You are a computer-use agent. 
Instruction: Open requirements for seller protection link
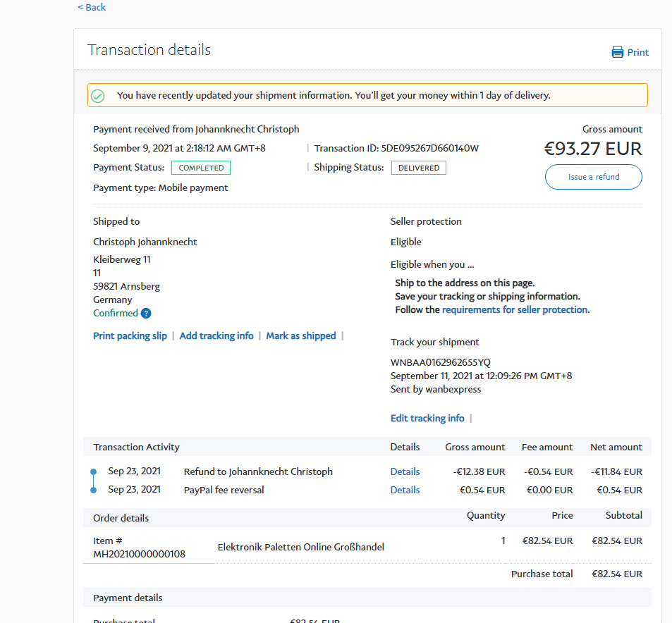(515, 310)
